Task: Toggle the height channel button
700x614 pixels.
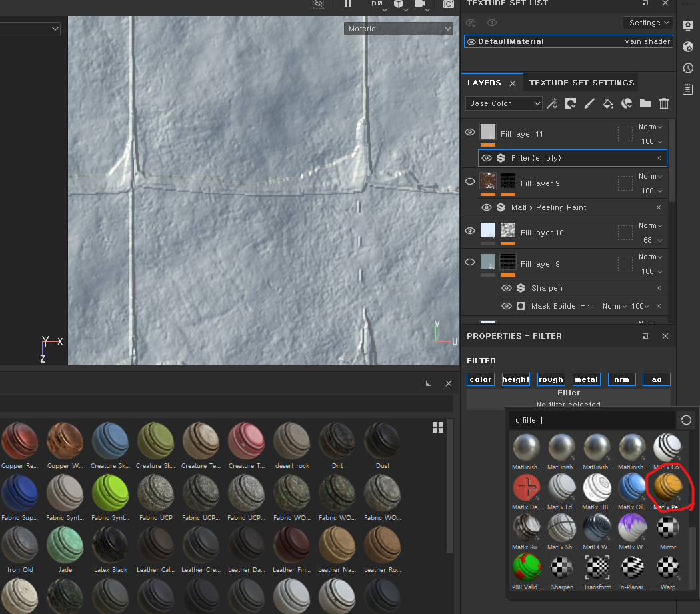Action: (515, 379)
